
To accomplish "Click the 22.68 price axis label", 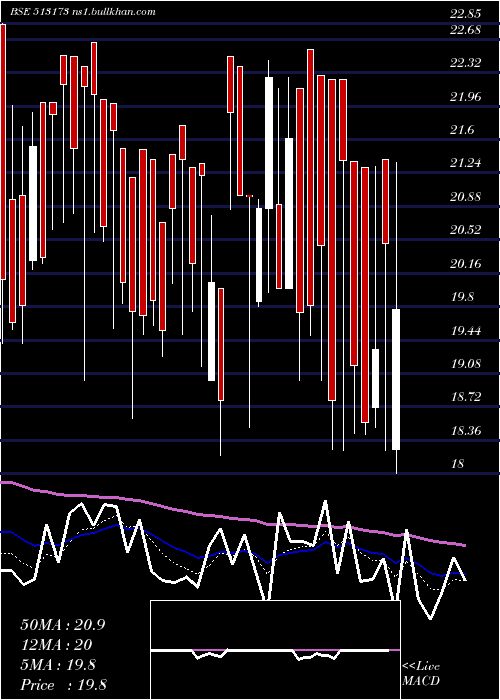I will tap(466, 30).
